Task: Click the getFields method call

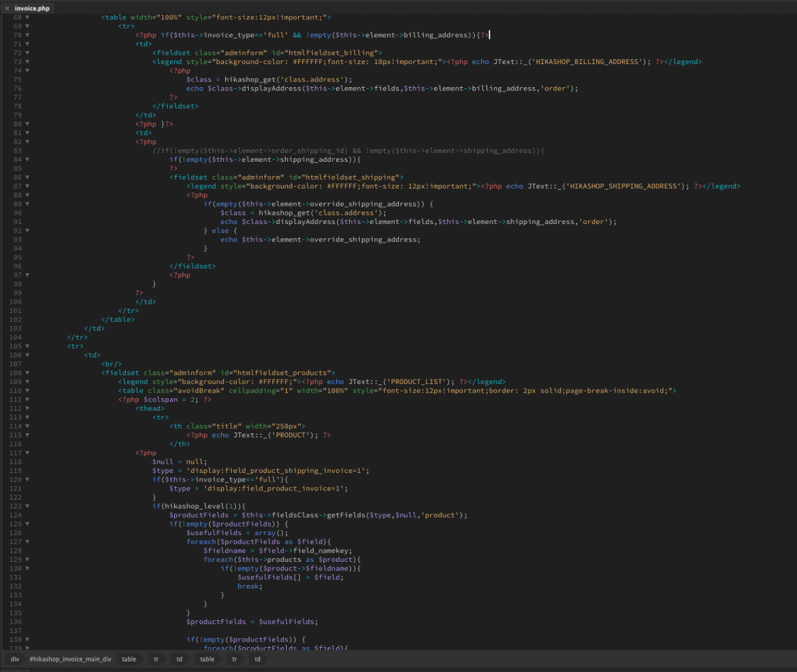Action: [346, 515]
